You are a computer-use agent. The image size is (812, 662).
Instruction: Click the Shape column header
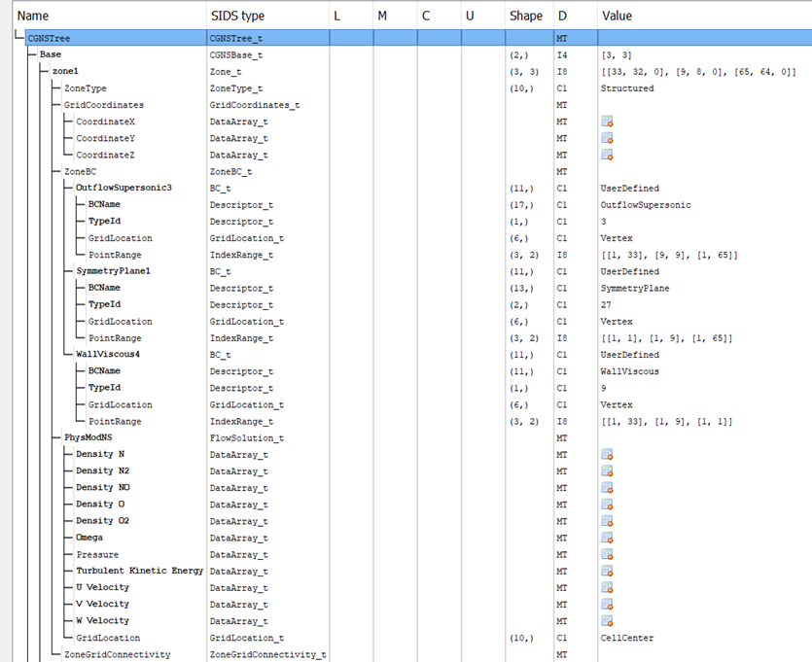point(529,17)
